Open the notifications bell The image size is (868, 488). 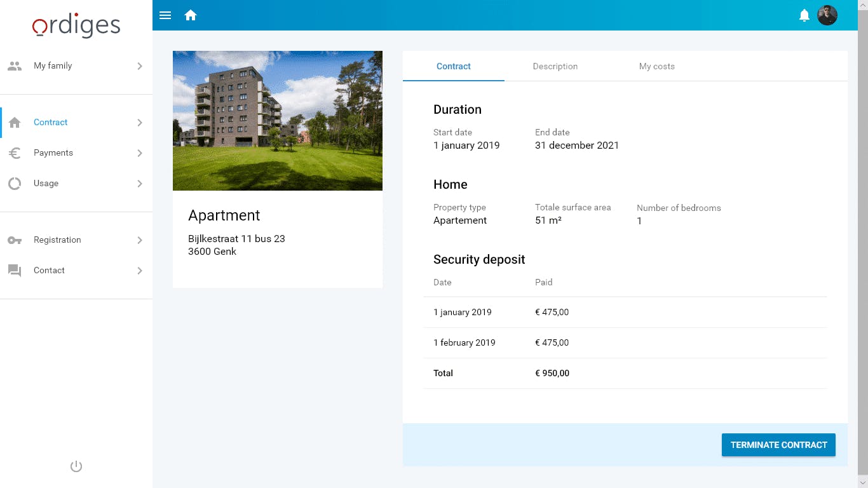coord(804,15)
